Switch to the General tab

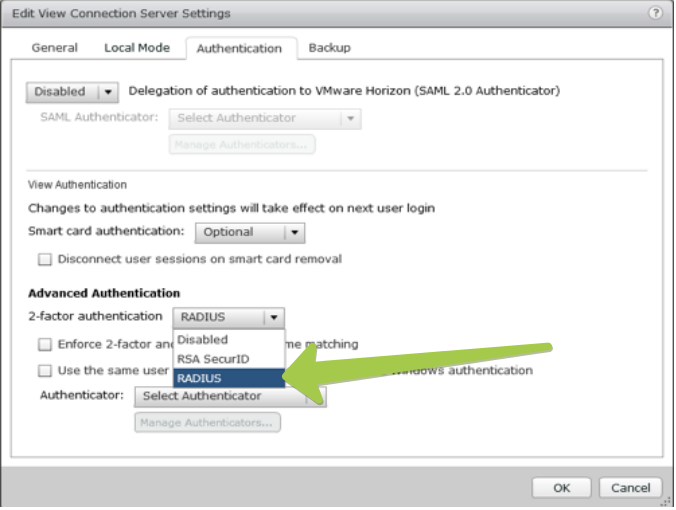coord(54,48)
